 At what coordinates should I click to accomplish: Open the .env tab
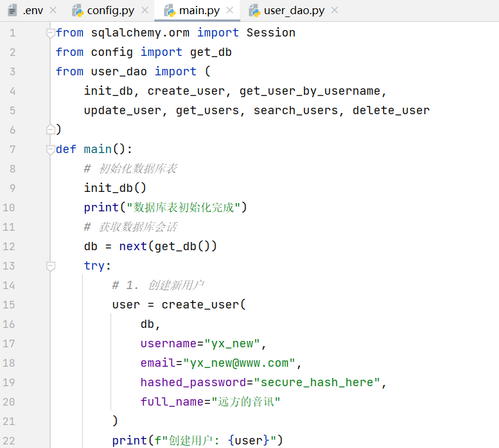(32, 10)
